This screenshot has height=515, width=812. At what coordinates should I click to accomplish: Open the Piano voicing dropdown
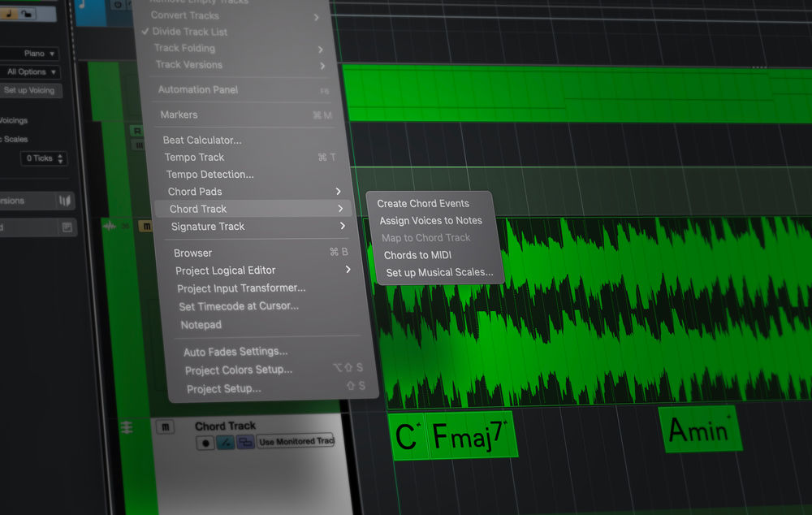[29, 54]
